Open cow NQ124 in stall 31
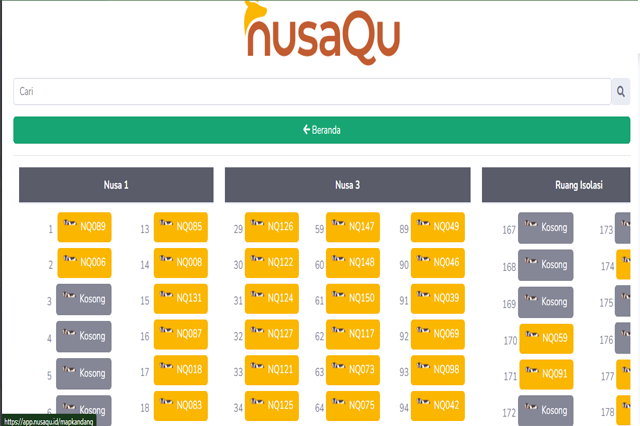 tap(272, 299)
